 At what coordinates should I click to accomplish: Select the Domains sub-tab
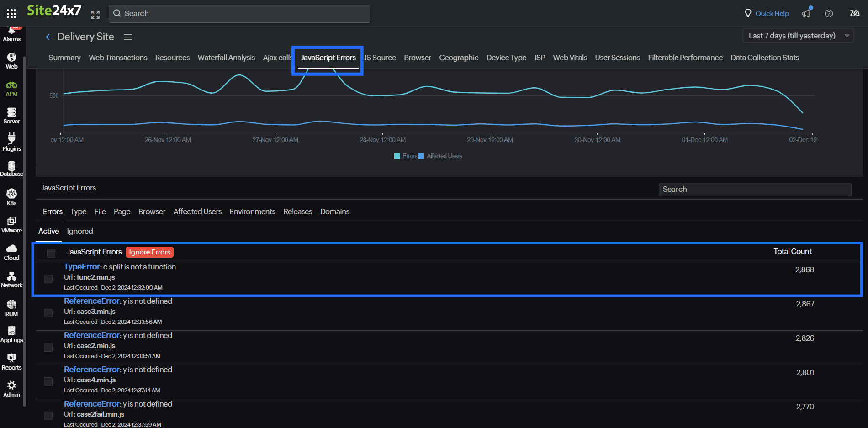click(x=334, y=211)
